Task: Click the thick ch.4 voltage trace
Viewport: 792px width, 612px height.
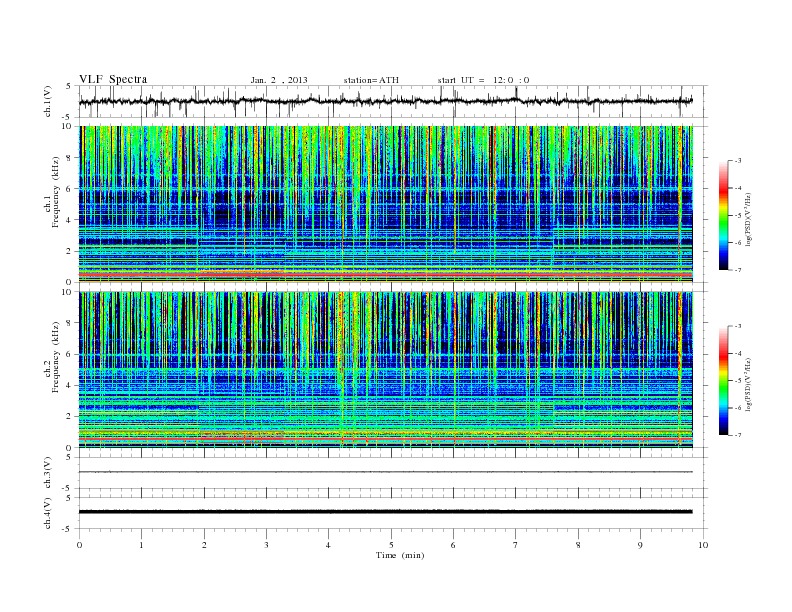Action: [x=385, y=512]
